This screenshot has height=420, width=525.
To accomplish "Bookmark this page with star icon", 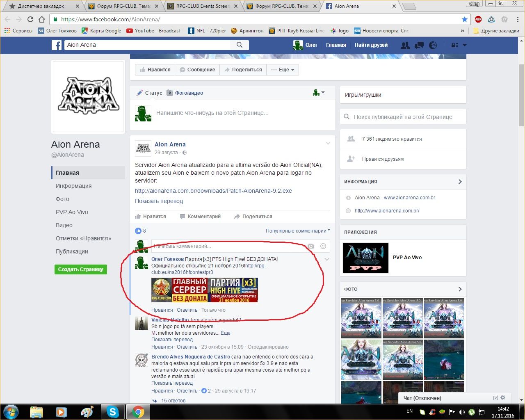I will coord(464,19).
